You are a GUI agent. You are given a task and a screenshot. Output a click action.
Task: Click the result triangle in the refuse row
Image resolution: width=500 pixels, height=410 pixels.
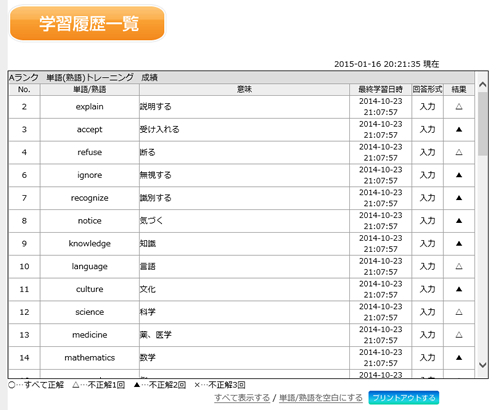(459, 152)
